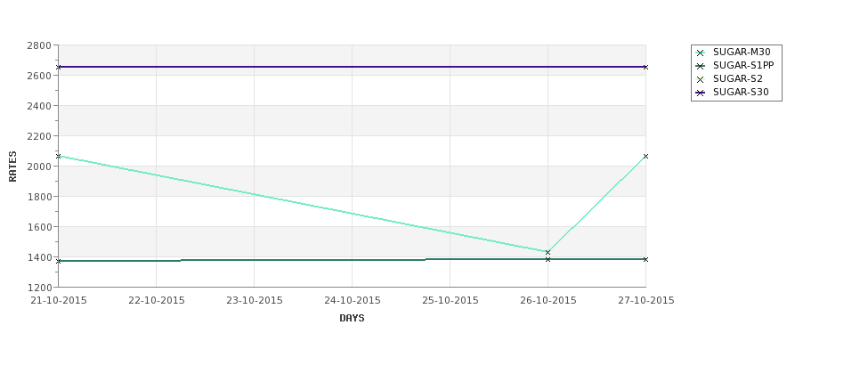This screenshot has height=382, width=868.
Task: Click SUGAR-M30 marker at 21-10-2015
Action: point(59,156)
